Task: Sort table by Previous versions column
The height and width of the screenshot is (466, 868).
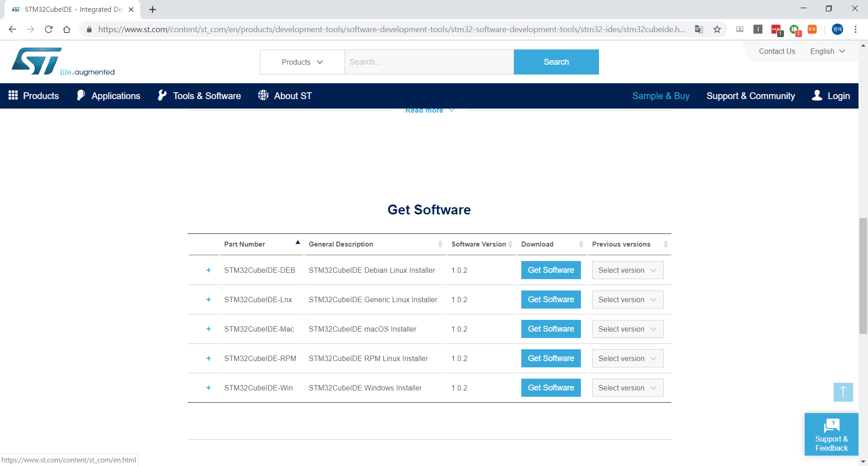Action: point(630,244)
